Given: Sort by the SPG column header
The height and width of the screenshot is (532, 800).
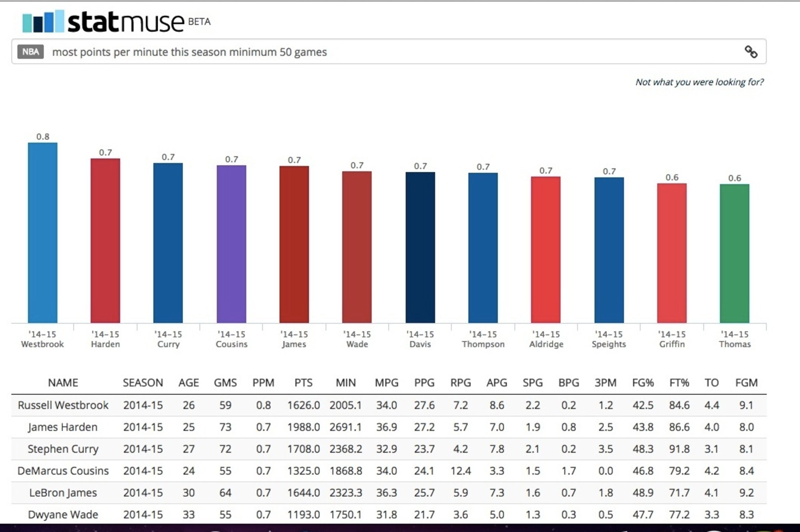Looking at the screenshot, I should (533, 383).
